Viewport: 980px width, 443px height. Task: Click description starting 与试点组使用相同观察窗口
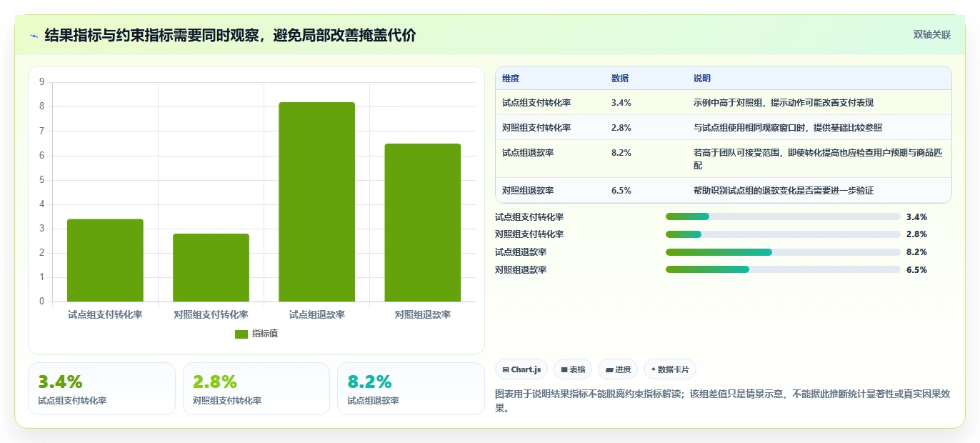click(788, 128)
